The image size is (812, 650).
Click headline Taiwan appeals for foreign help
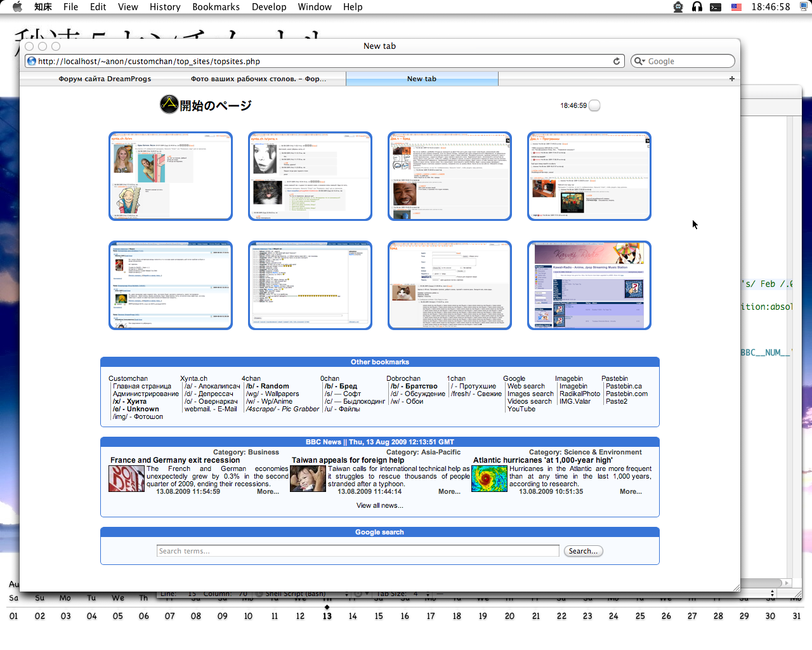348,460
